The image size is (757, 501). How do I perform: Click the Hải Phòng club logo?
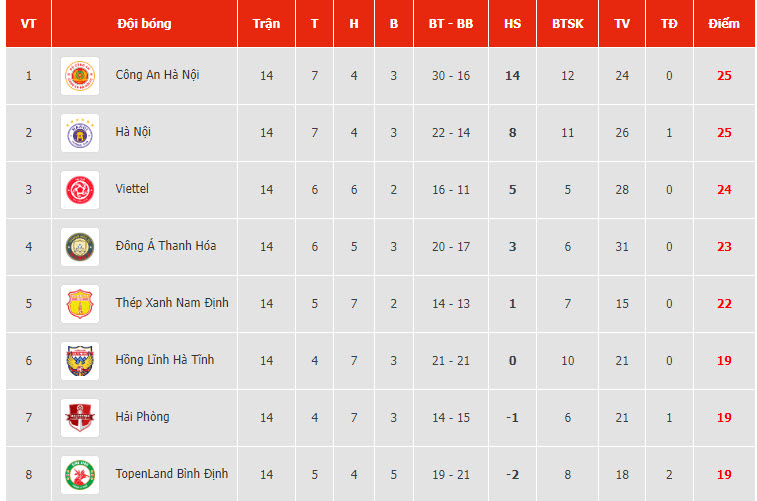tap(79, 418)
